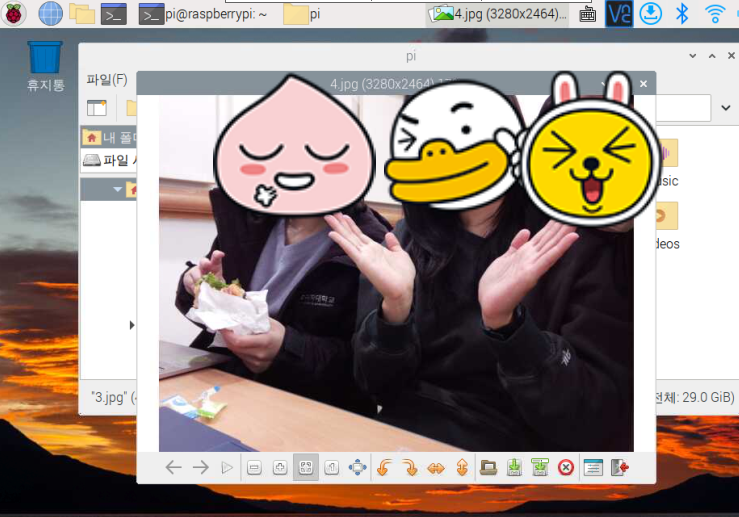The height and width of the screenshot is (517, 739).
Task: Minimize the pi file manager window
Action: (692, 56)
